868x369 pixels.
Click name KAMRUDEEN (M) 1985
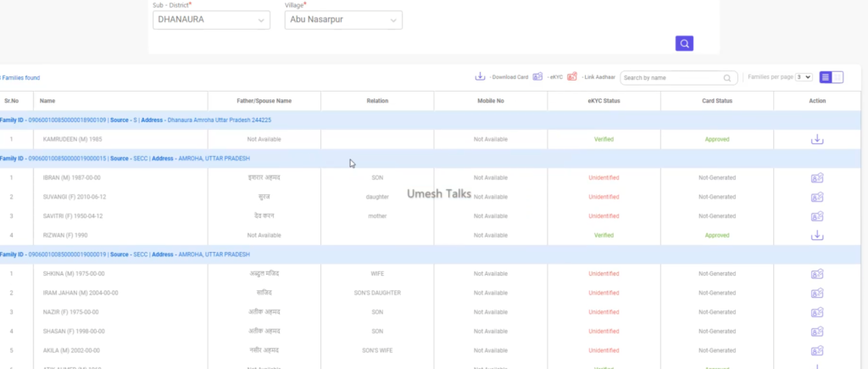73,140
